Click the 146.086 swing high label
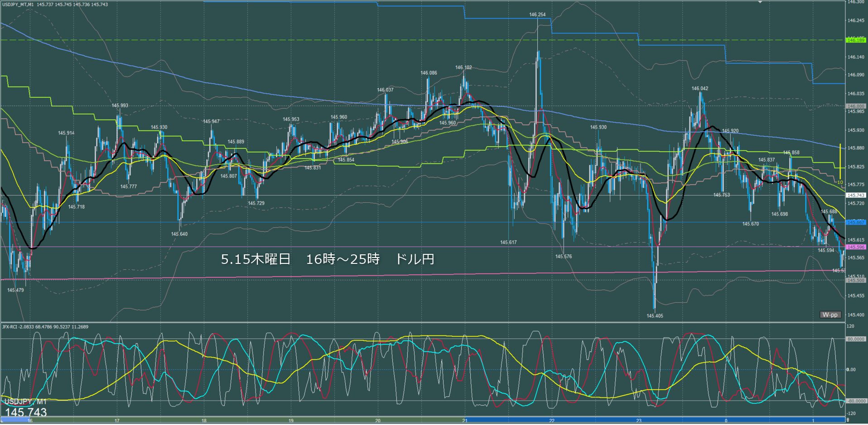The image size is (868, 425). coord(429,73)
